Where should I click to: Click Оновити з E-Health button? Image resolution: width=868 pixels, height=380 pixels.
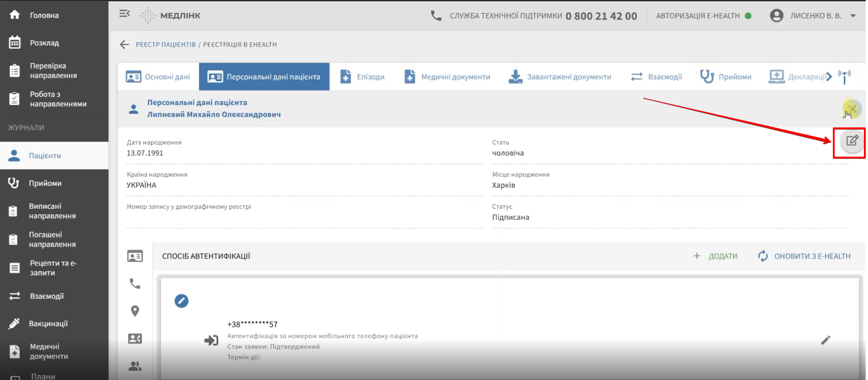pos(804,256)
